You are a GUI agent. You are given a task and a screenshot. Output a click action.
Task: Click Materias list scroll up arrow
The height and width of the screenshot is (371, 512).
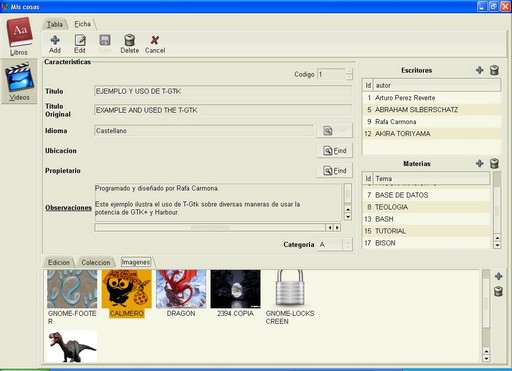[x=497, y=238]
